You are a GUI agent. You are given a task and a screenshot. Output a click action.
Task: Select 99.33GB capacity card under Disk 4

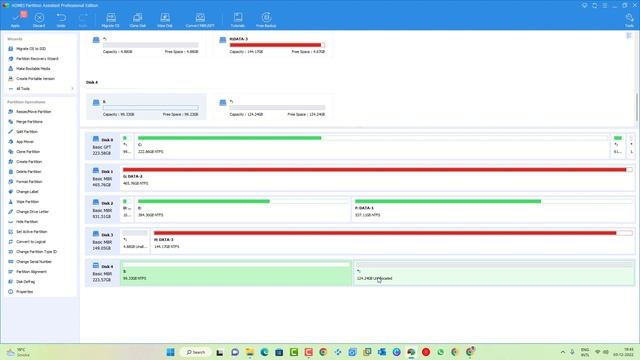(146, 107)
